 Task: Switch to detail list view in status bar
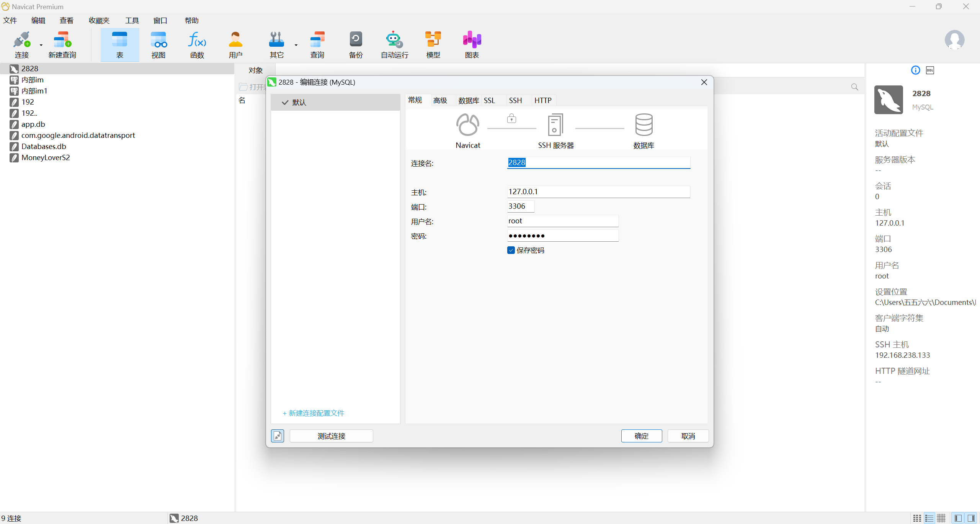tap(929, 518)
